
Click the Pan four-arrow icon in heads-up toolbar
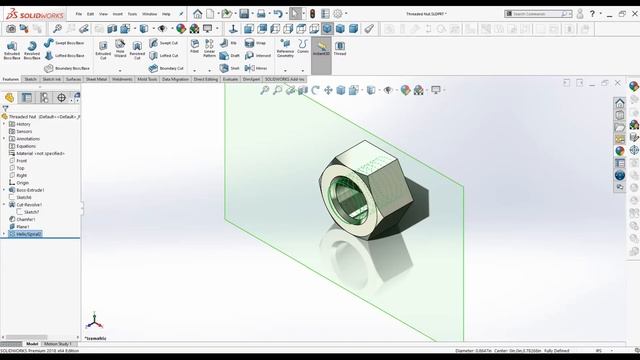tap(328, 90)
